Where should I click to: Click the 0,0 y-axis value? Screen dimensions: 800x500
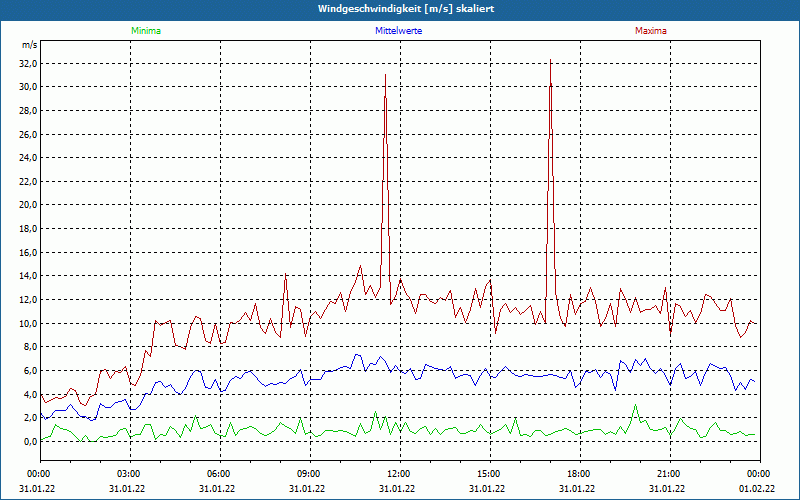coord(29,441)
